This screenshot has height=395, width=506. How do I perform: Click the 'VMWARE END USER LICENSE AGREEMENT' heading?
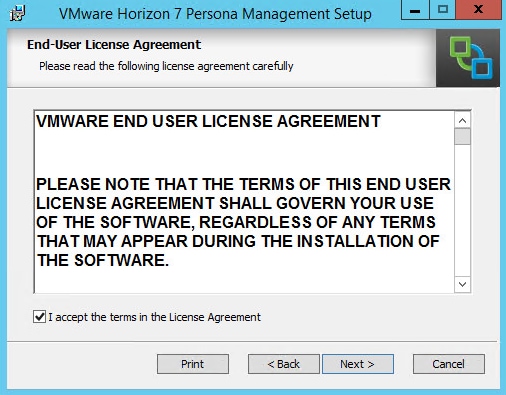click(x=208, y=121)
